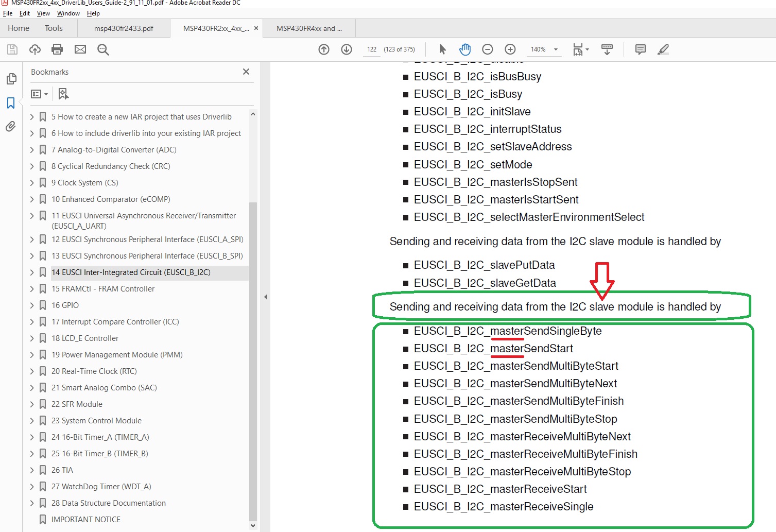Expand bookmark 9 Clock System
The height and width of the screenshot is (532, 776).
pos(32,183)
